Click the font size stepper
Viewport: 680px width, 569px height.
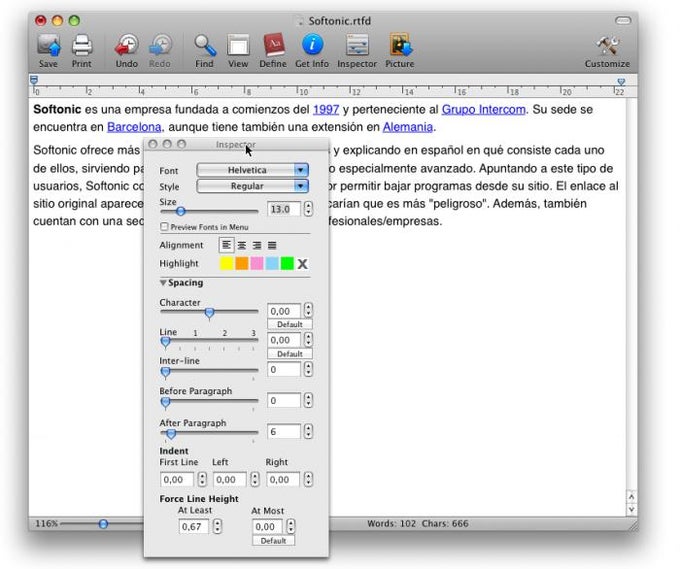click(x=308, y=209)
